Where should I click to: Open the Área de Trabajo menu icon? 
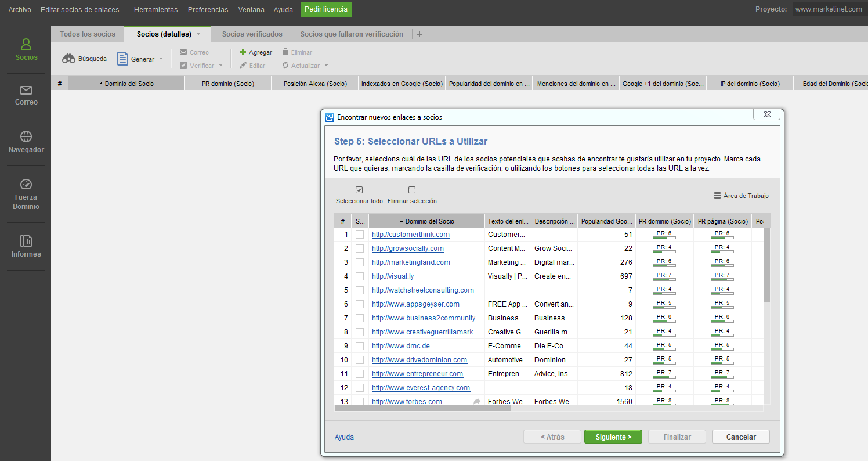point(717,196)
